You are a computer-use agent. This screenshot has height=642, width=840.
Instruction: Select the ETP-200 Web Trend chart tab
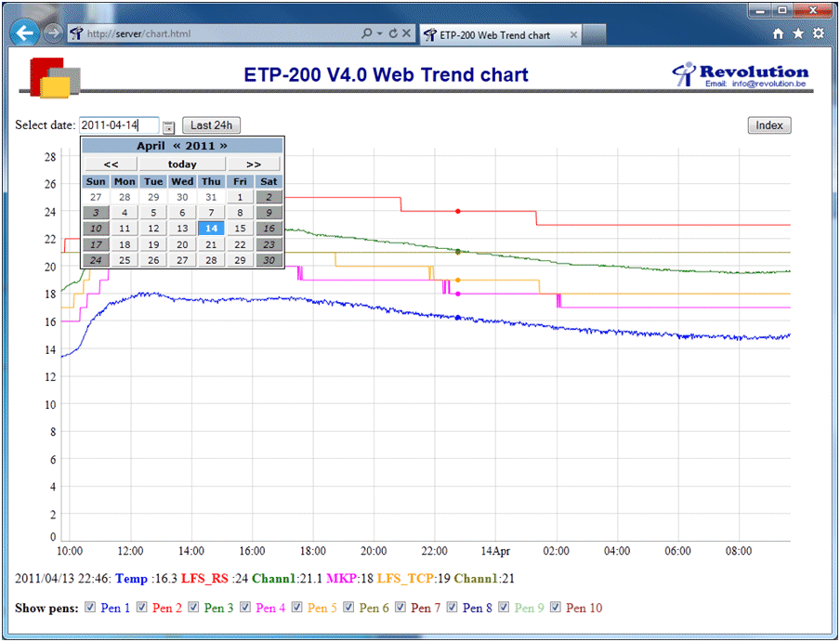tap(500, 34)
